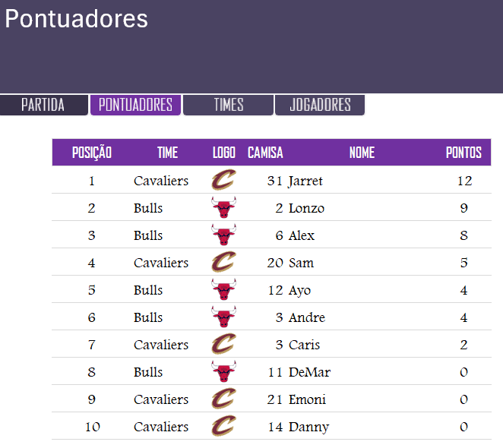503x448 pixels.
Task: Select the Pontuadores tab
Action: (135, 105)
